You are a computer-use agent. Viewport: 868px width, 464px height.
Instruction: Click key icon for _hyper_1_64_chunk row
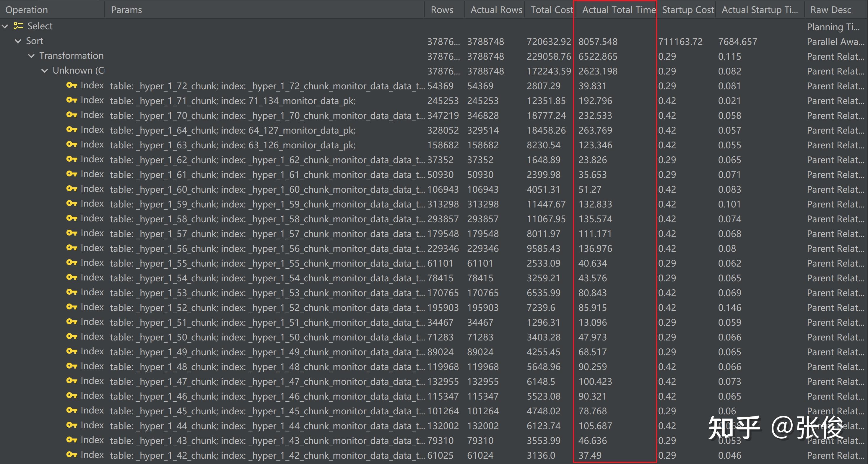coord(71,130)
